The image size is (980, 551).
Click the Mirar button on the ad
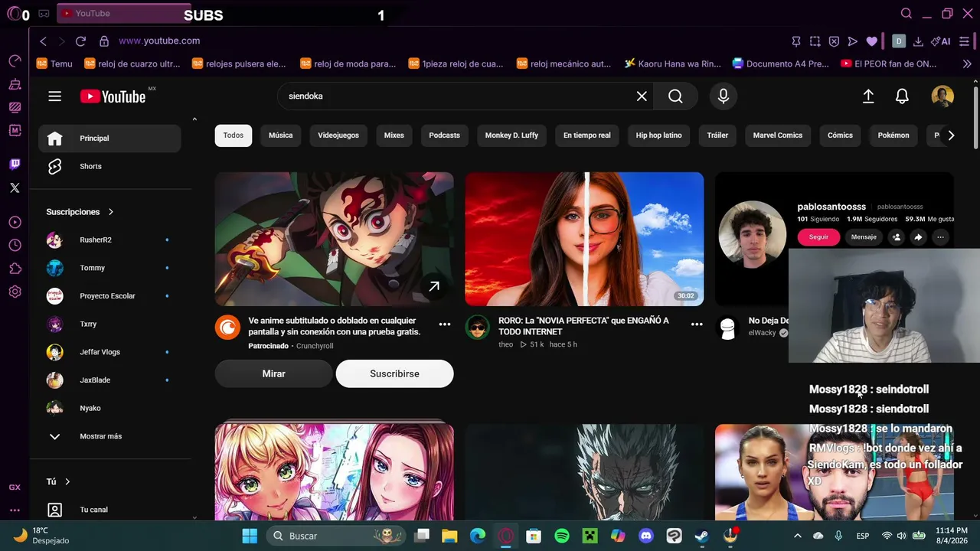tap(274, 373)
